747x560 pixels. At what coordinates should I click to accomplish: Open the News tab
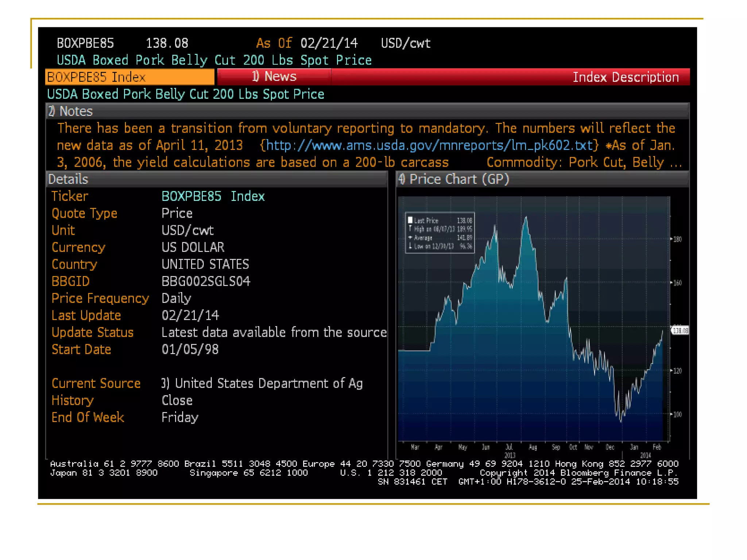click(274, 77)
